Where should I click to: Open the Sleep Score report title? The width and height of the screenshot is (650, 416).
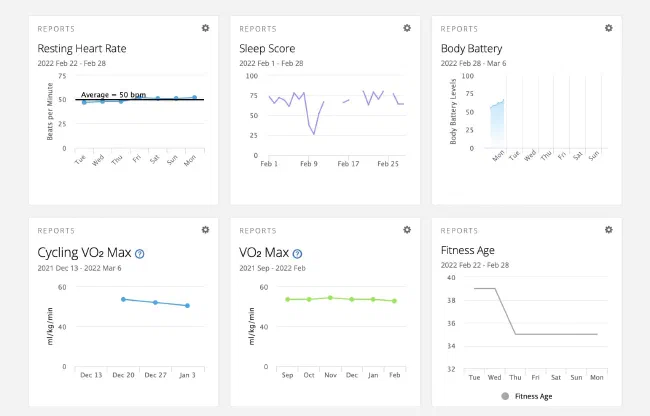tap(267, 48)
